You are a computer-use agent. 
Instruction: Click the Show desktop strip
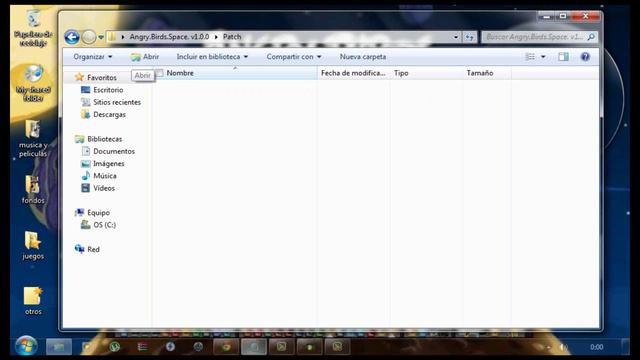pos(625,346)
